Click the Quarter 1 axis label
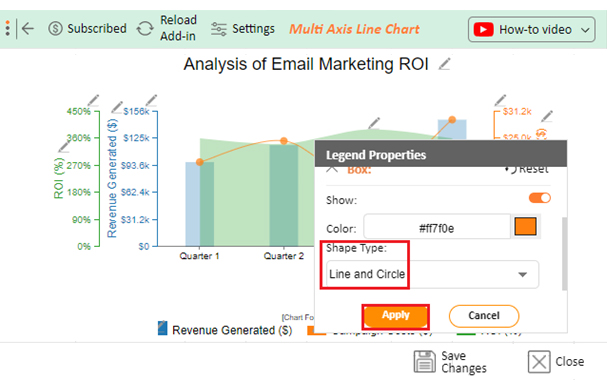Screen dimensions: 607x390 (199, 256)
